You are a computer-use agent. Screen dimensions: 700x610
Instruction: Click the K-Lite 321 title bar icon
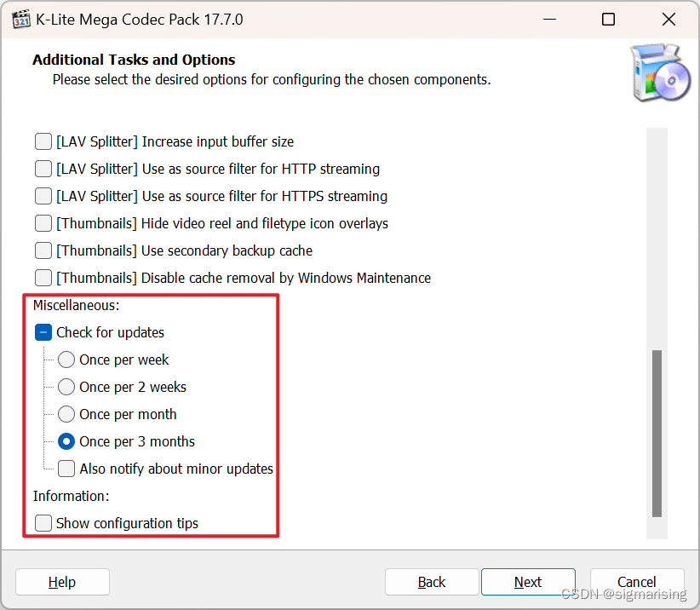21,20
